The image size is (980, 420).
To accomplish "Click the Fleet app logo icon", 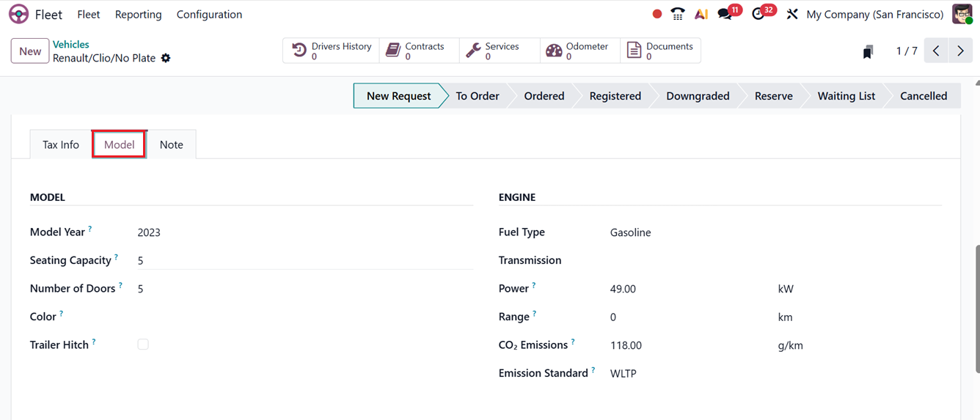I will 18,15.
